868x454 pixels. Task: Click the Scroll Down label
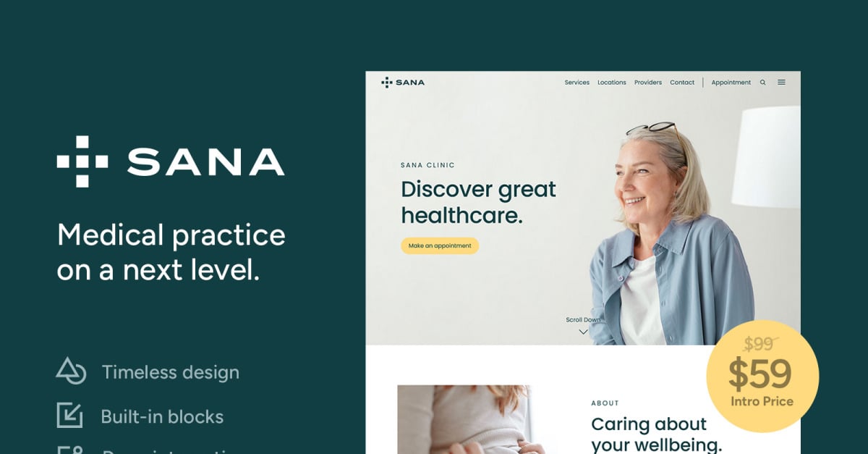click(x=583, y=320)
